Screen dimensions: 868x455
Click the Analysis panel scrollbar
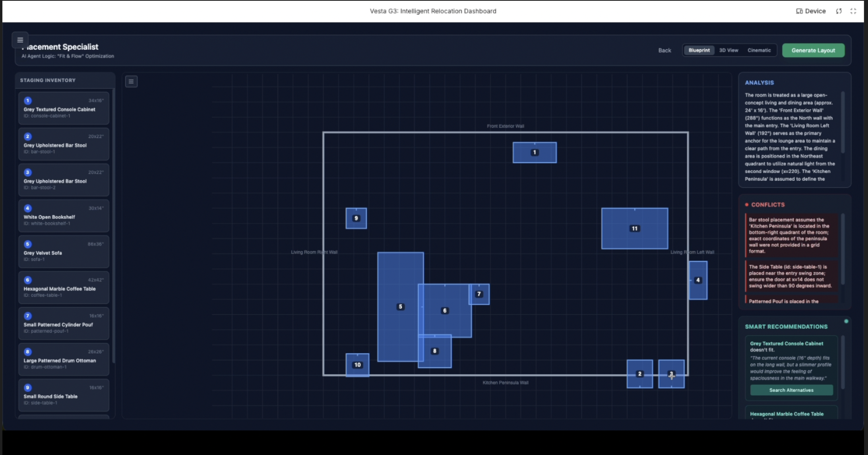click(843, 123)
